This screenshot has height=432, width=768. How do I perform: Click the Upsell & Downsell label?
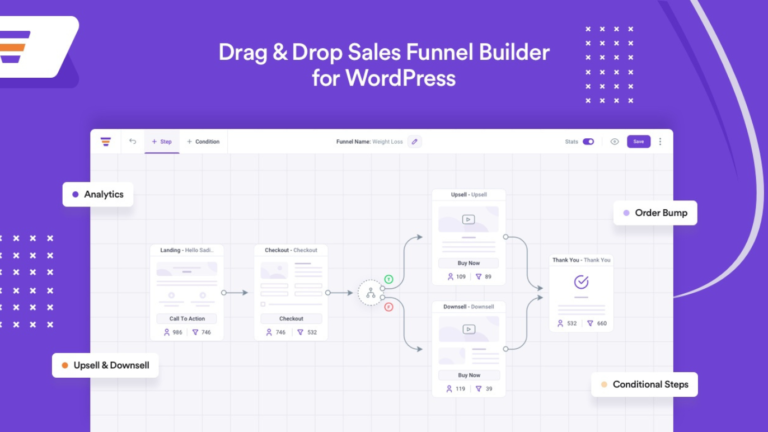click(105, 365)
